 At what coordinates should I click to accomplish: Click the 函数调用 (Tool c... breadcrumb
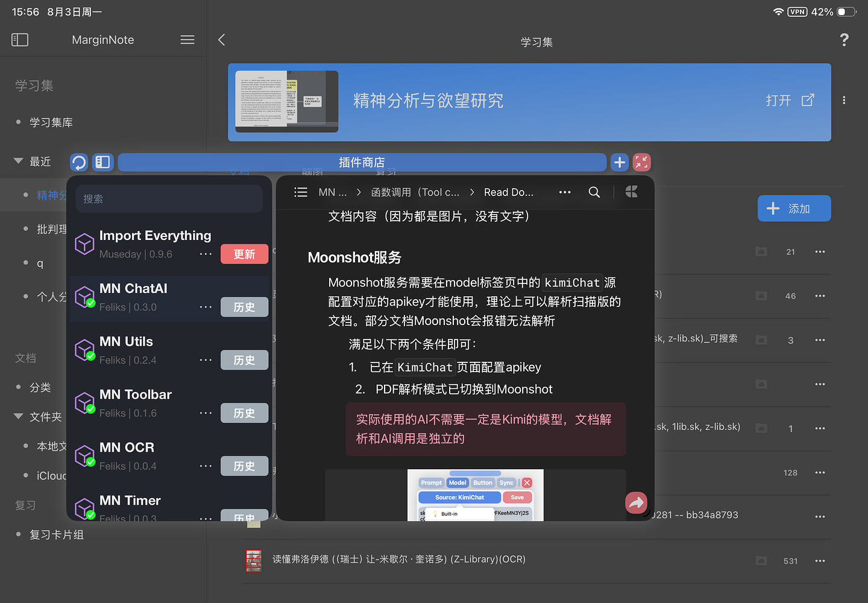pyautogui.click(x=415, y=192)
